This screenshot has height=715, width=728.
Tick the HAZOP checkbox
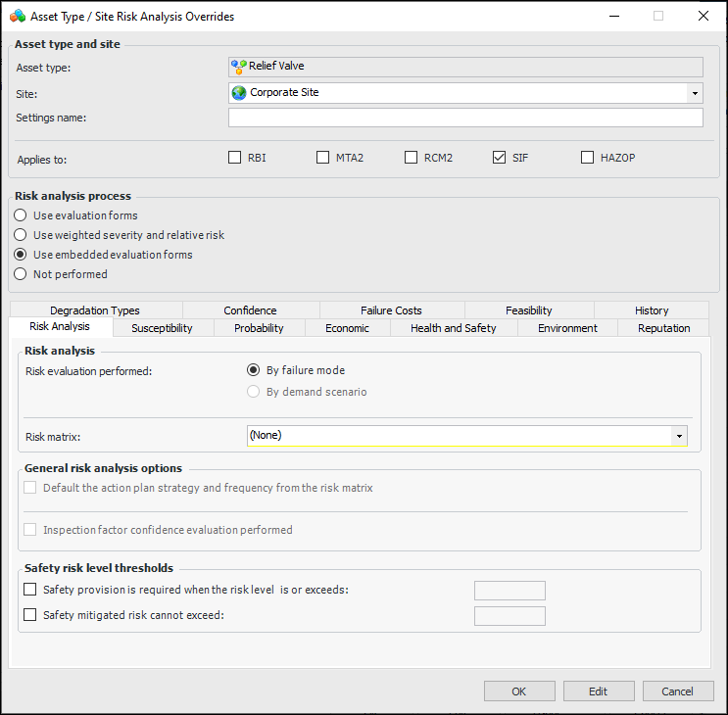pos(587,157)
